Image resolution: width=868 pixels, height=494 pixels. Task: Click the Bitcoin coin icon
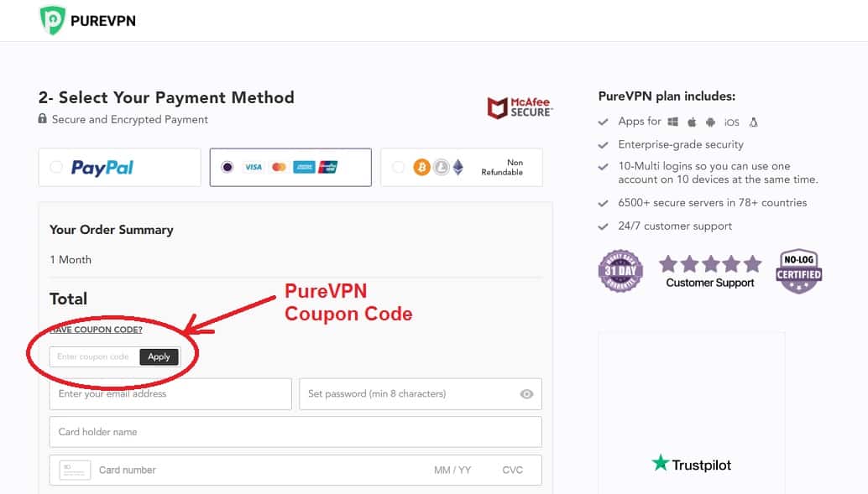click(x=421, y=167)
